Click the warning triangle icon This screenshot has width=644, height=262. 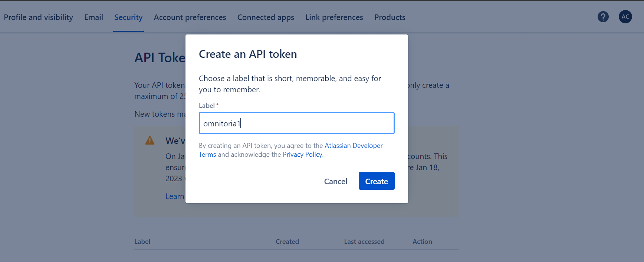pyautogui.click(x=149, y=140)
